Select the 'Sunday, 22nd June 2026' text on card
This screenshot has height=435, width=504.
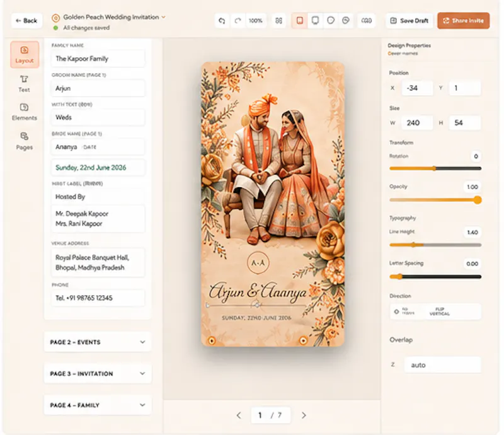(256, 318)
